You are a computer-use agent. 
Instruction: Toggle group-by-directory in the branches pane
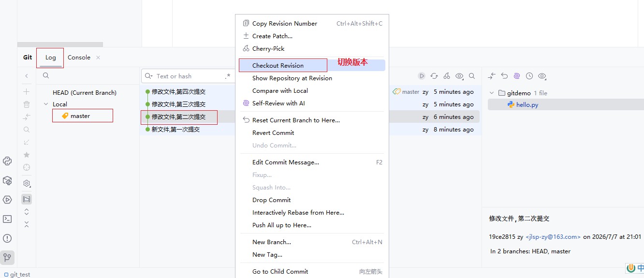[x=27, y=199]
